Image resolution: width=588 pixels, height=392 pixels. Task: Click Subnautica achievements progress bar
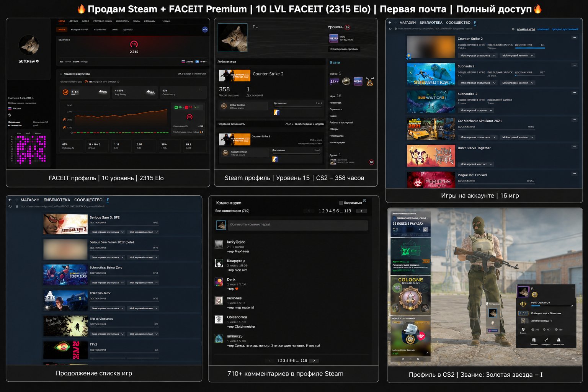[x=530, y=75]
